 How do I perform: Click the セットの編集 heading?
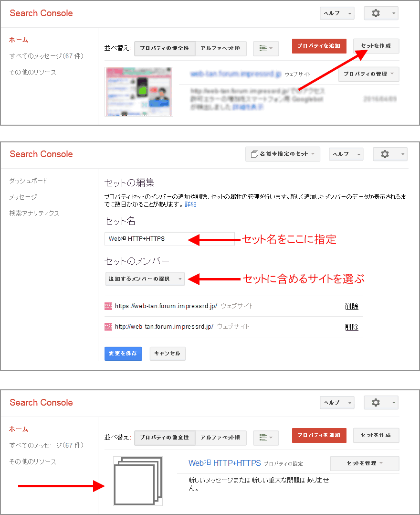(129, 182)
